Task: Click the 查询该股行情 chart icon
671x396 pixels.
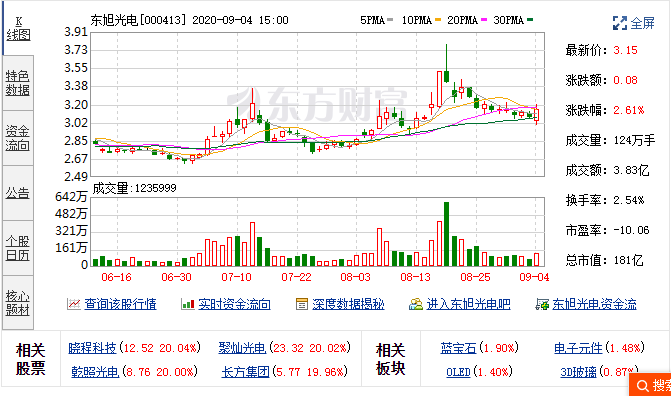Action: 74,304
